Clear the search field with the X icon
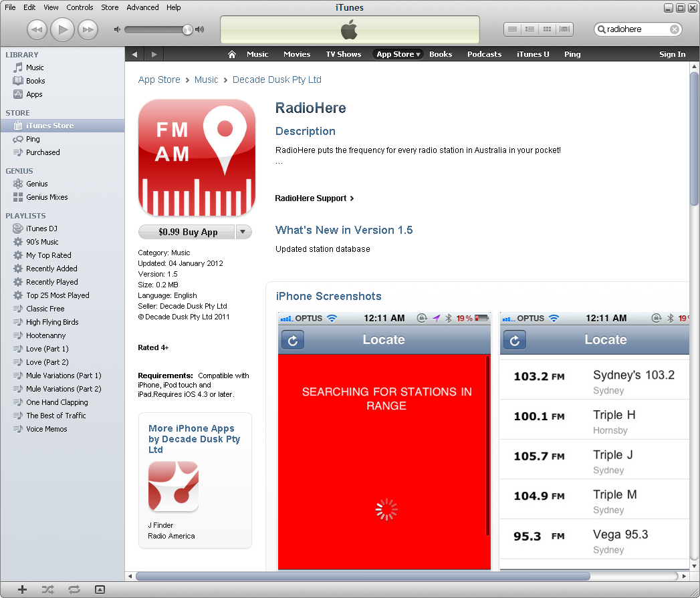The height and width of the screenshot is (598, 700). click(675, 29)
